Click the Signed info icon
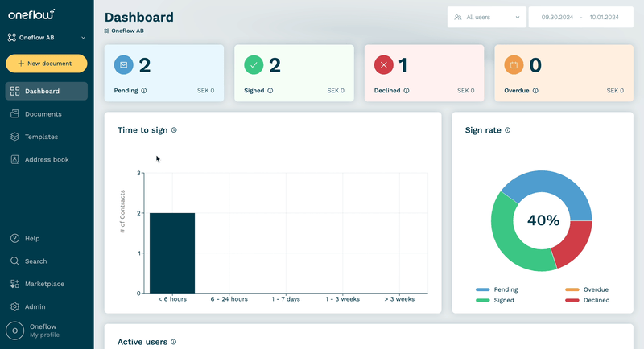This screenshot has height=349, width=644. click(270, 91)
